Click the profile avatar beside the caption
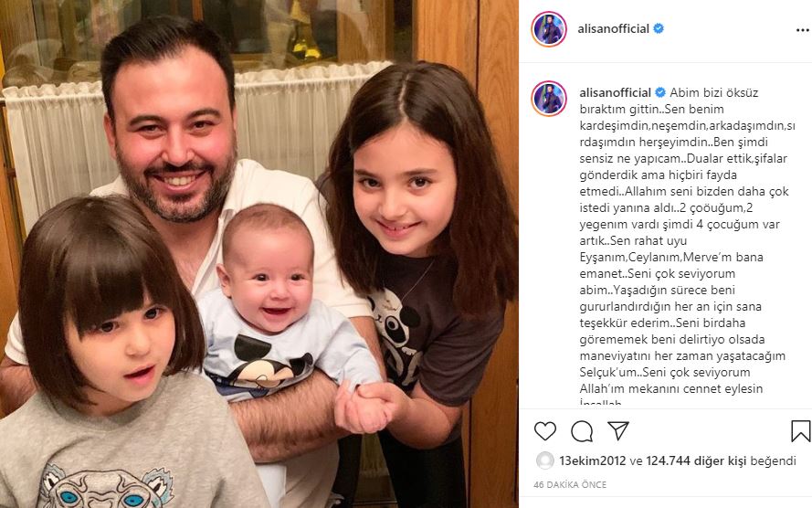 pos(548,99)
